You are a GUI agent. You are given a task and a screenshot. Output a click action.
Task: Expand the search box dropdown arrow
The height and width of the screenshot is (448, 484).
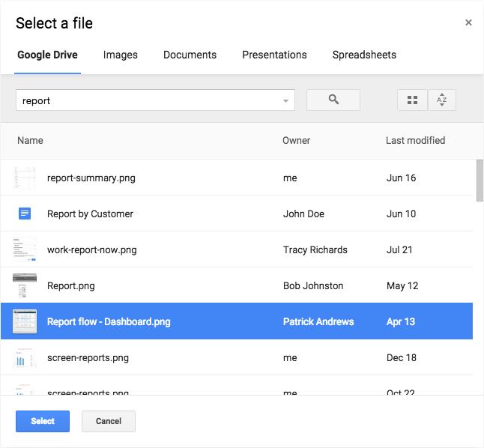[x=285, y=100]
